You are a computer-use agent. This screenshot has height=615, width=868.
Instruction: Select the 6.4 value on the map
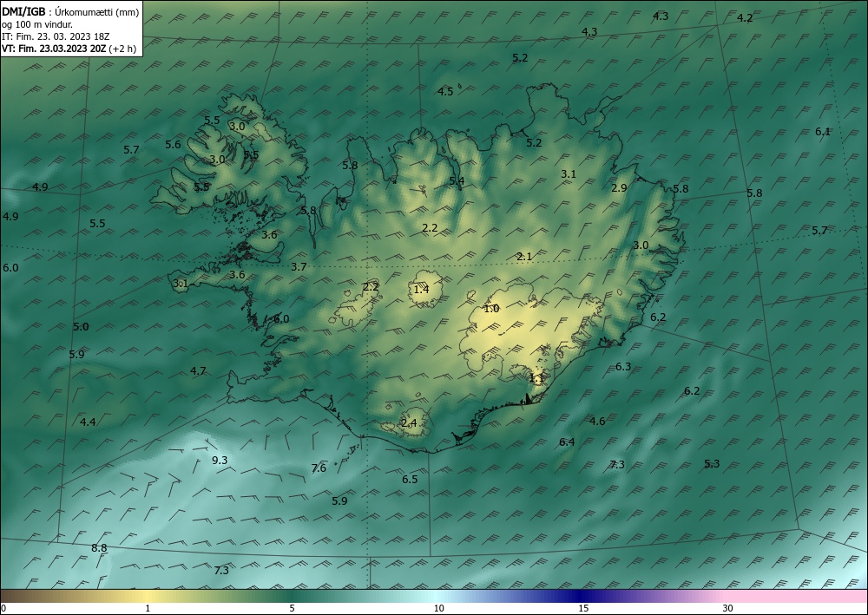click(x=567, y=442)
